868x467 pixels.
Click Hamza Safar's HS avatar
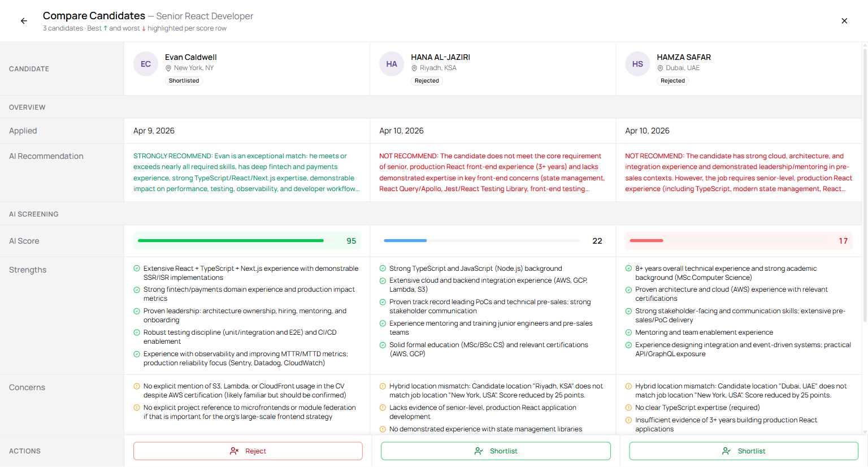[637, 64]
